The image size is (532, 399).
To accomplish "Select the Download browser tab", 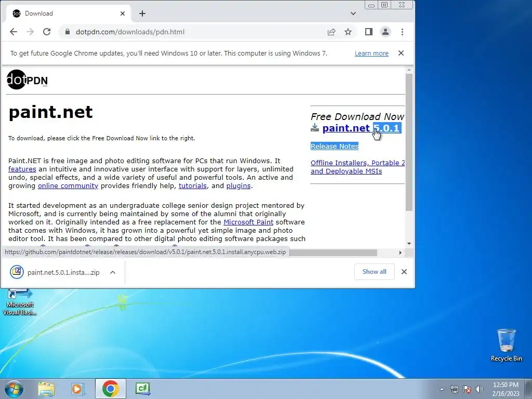I will [68, 14].
